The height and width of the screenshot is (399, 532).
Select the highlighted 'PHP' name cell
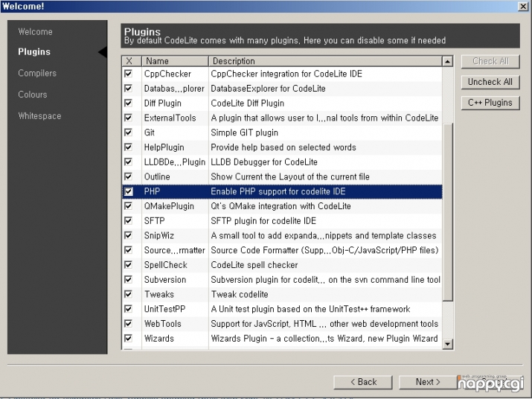[x=152, y=191]
